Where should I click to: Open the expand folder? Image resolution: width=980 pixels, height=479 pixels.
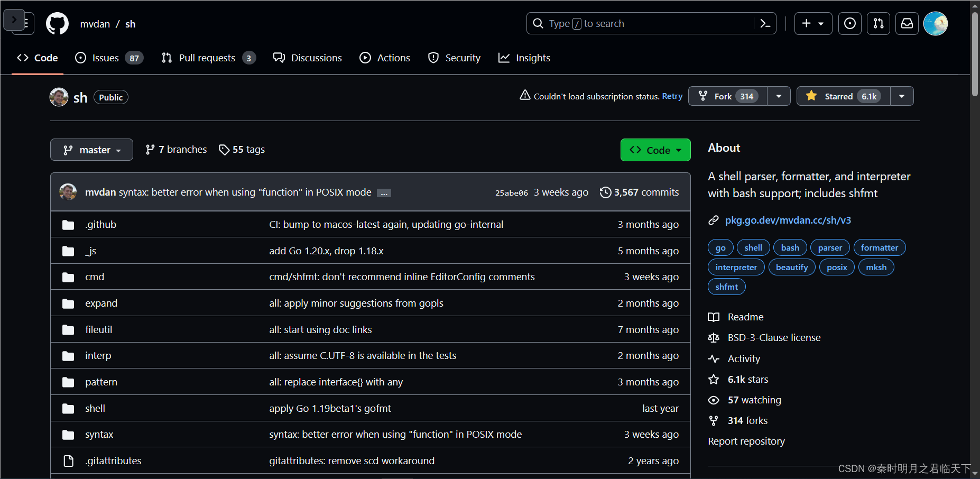(101, 303)
